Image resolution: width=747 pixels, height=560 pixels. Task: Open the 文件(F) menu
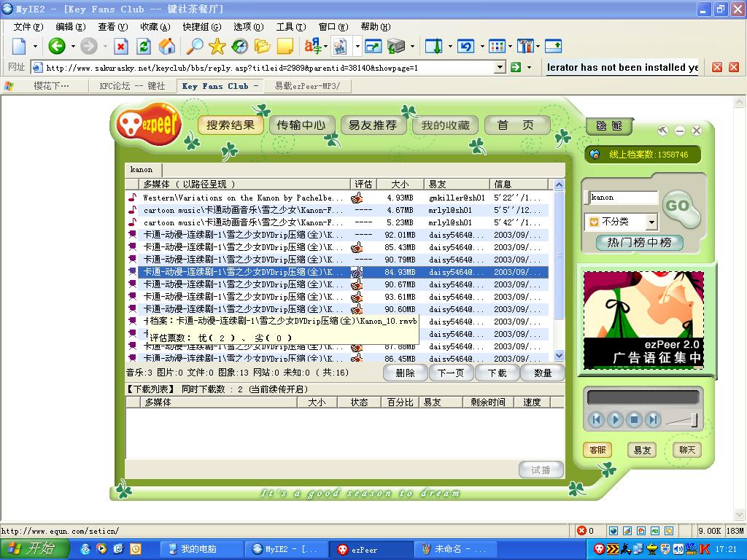pyautogui.click(x=28, y=27)
